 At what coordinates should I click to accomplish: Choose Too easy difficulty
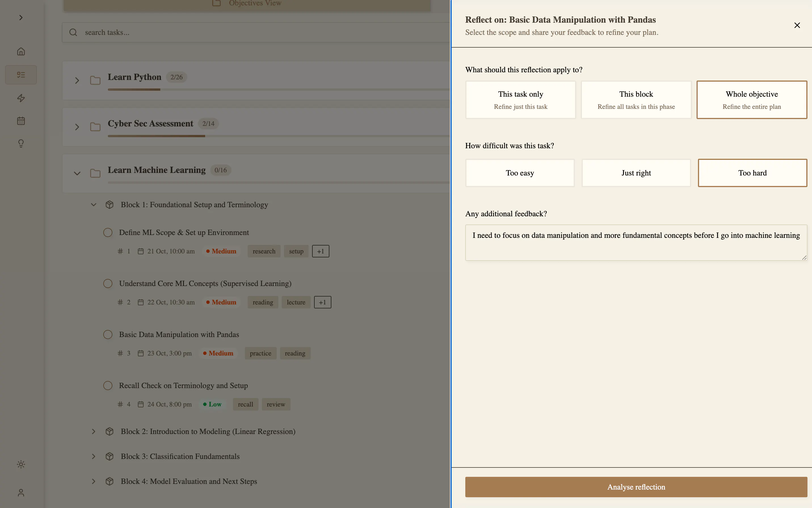coord(520,173)
